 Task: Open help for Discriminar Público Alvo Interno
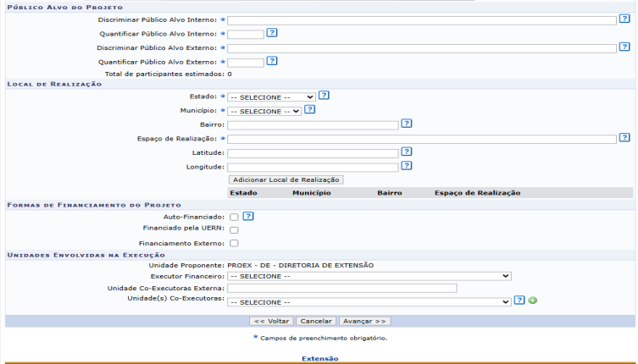(624, 19)
